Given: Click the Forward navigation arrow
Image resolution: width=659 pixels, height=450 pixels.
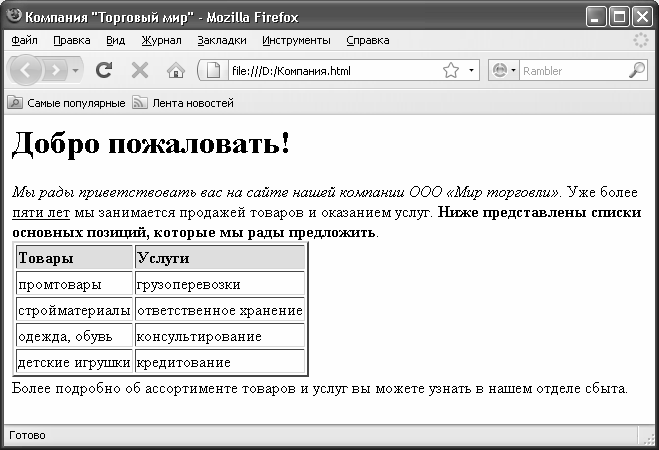Looking at the screenshot, I should pyautogui.click(x=56, y=71).
